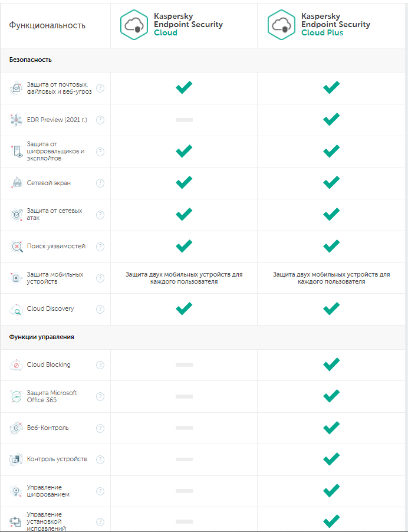Click the Функции управления section header
This screenshot has width=408, height=532.
coord(41,337)
